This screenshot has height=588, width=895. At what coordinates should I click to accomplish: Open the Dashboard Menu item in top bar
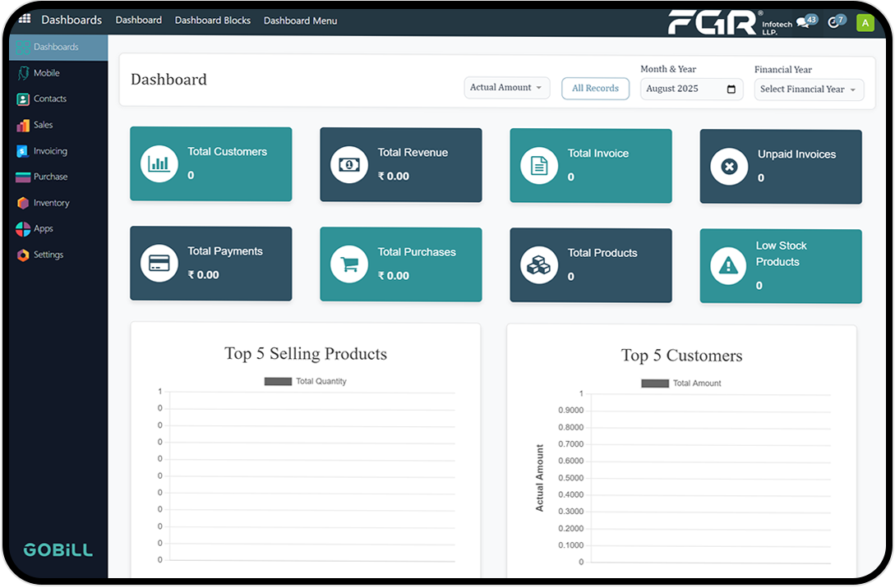pyautogui.click(x=300, y=21)
